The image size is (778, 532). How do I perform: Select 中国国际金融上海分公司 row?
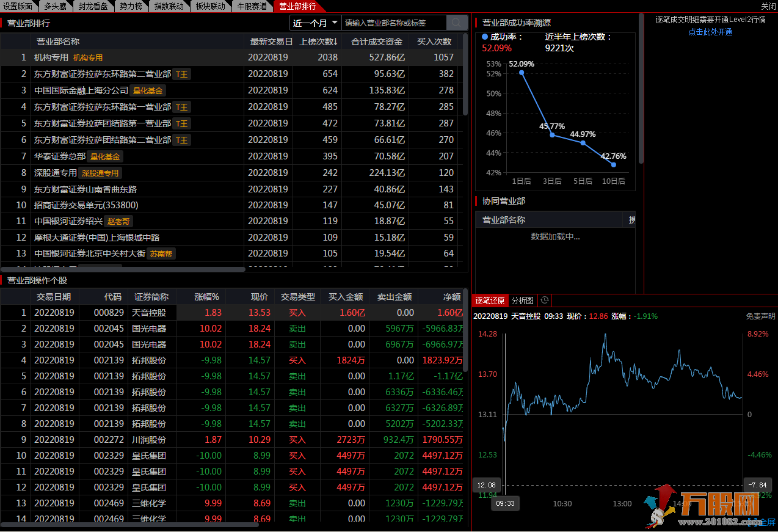tap(232, 90)
